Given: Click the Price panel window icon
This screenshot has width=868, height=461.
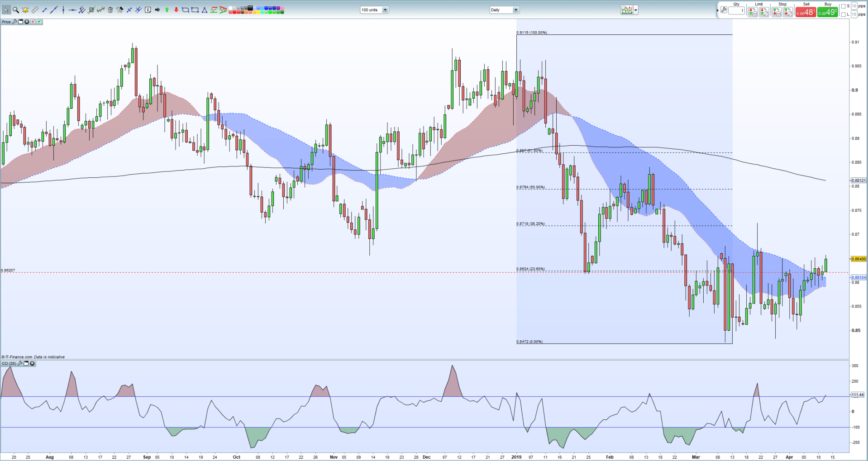Looking at the screenshot, I should pos(20,22).
